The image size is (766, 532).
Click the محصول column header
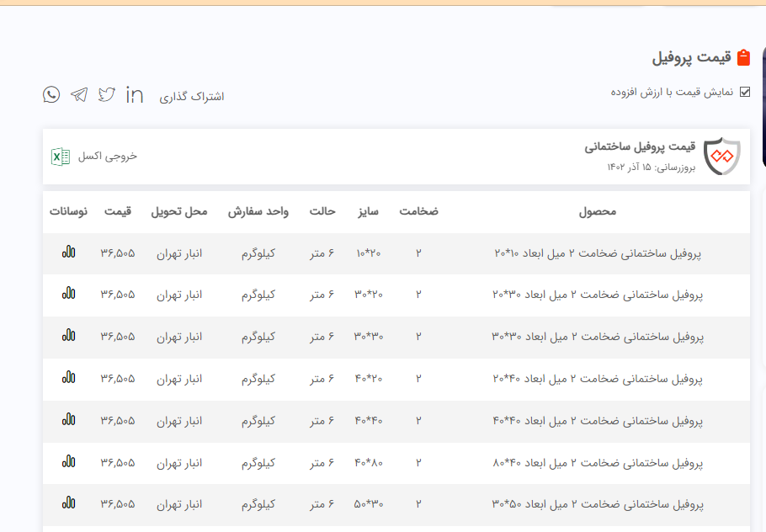click(x=598, y=211)
